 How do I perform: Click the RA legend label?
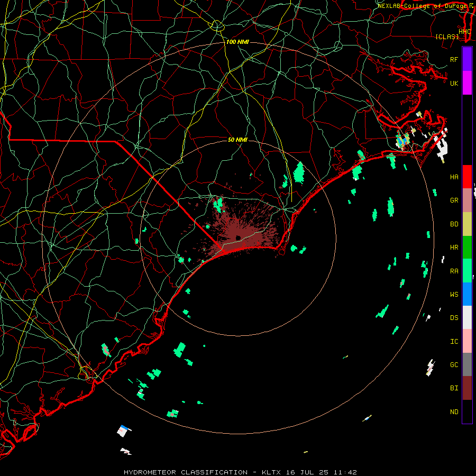tap(454, 271)
